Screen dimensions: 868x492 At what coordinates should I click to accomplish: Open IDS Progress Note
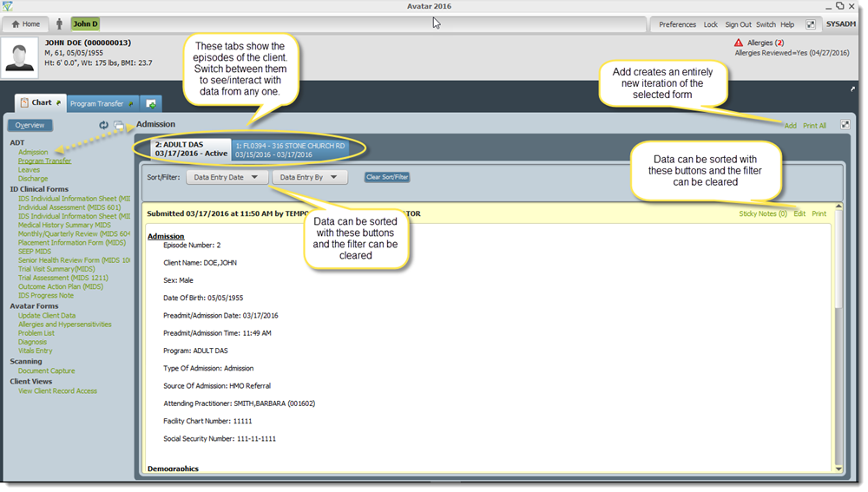click(45, 296)
